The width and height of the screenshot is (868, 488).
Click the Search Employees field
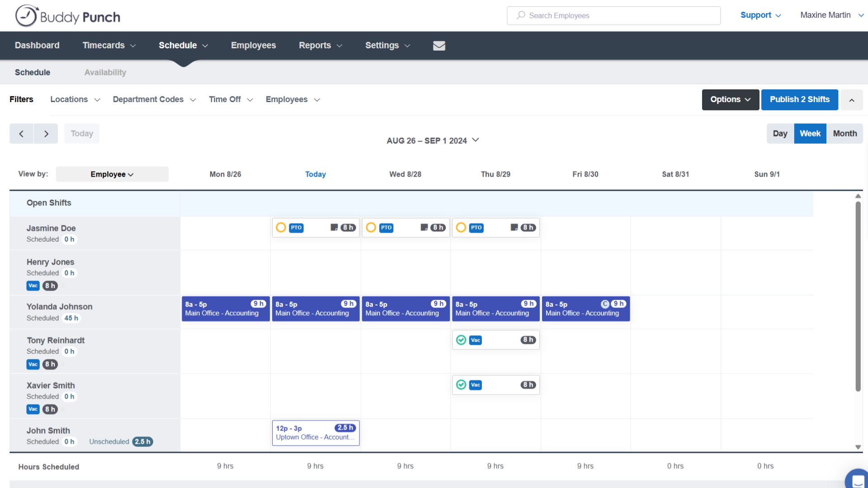[613, 16]
